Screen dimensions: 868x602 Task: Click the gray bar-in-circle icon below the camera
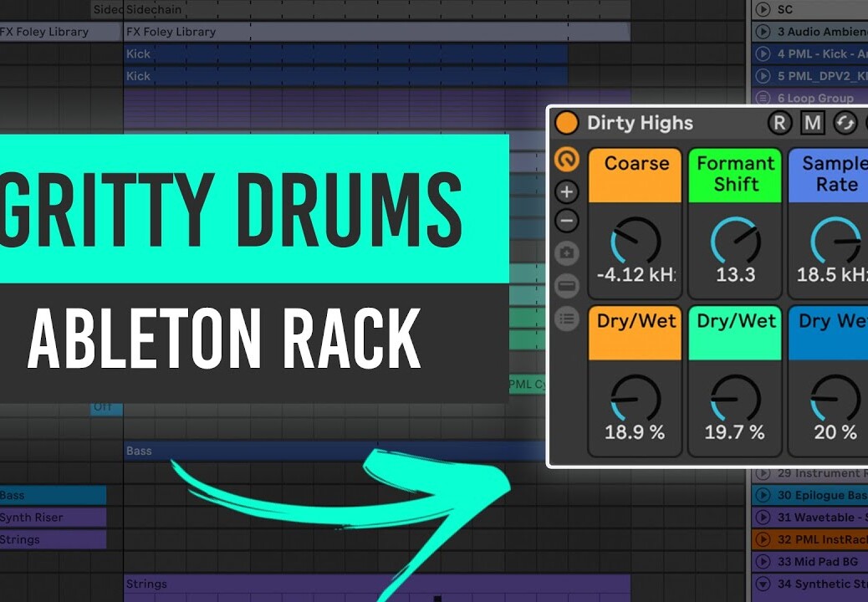point(567,285)
